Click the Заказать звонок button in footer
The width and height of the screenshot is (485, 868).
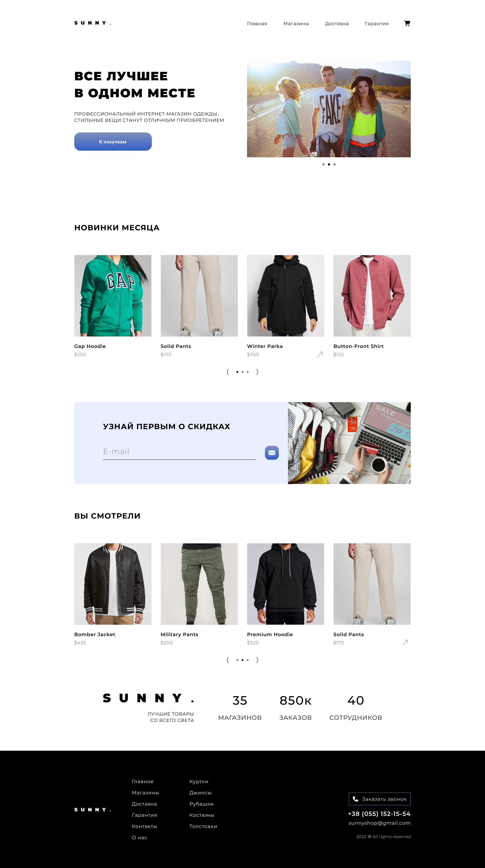(380, 799)
